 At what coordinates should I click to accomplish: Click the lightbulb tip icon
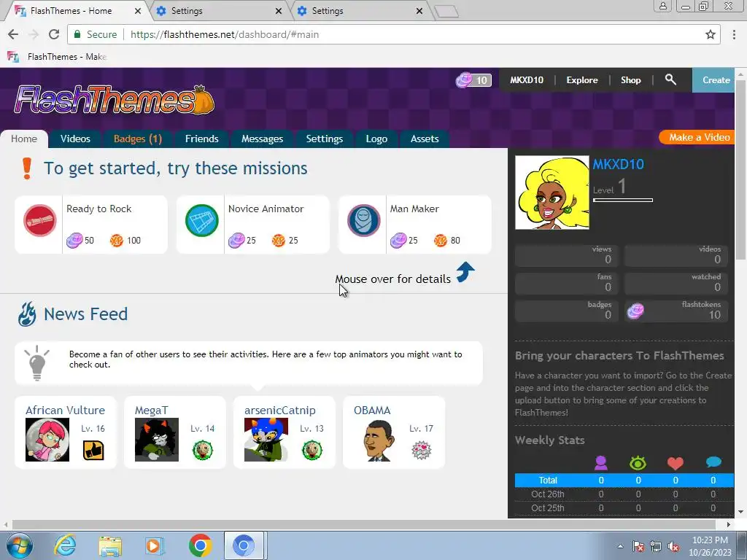tap(37, 363)
